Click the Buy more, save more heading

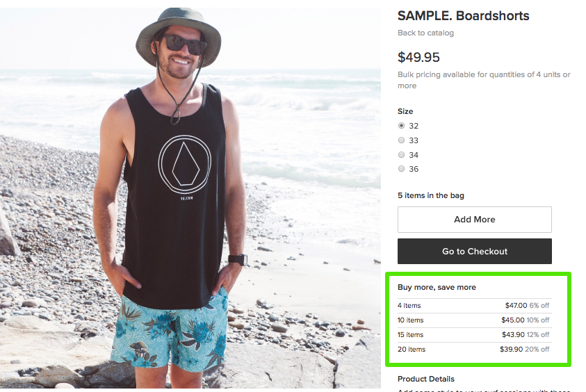(437, 287)
